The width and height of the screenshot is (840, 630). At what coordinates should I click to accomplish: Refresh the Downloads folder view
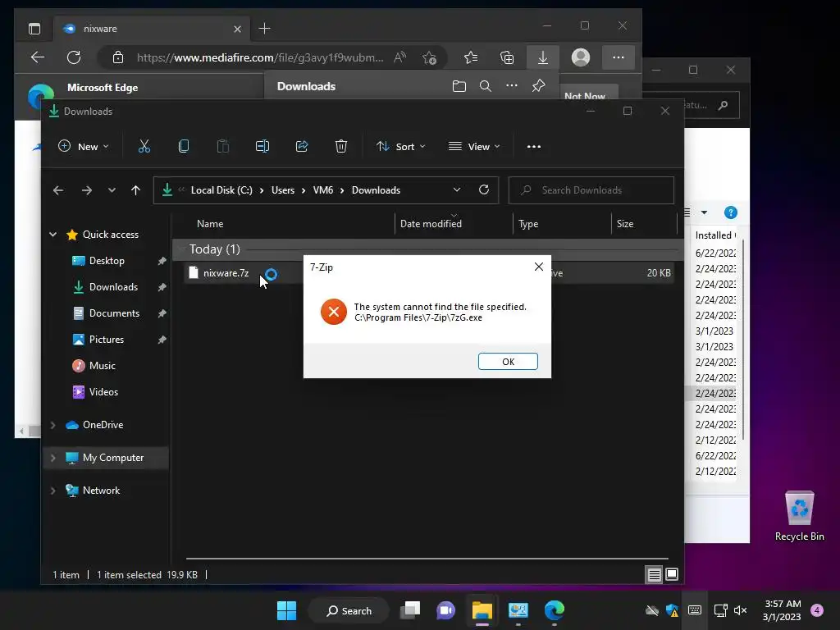[484, 190]
